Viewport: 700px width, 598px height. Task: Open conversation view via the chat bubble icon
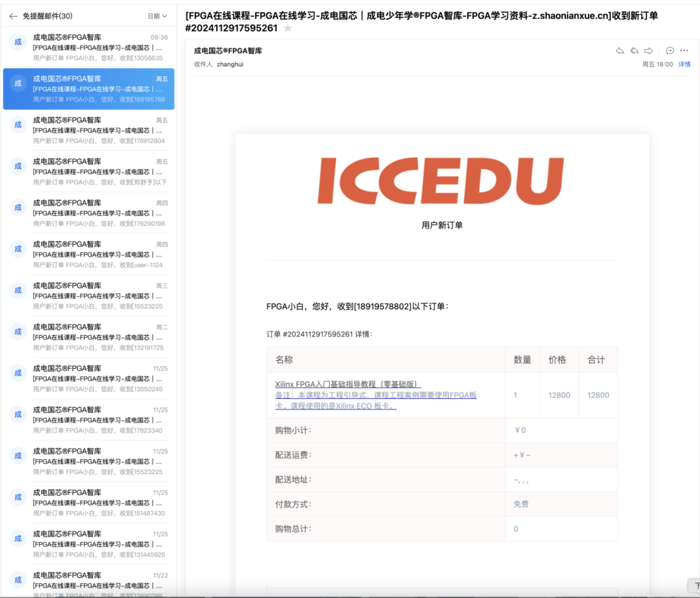[670, 50]
